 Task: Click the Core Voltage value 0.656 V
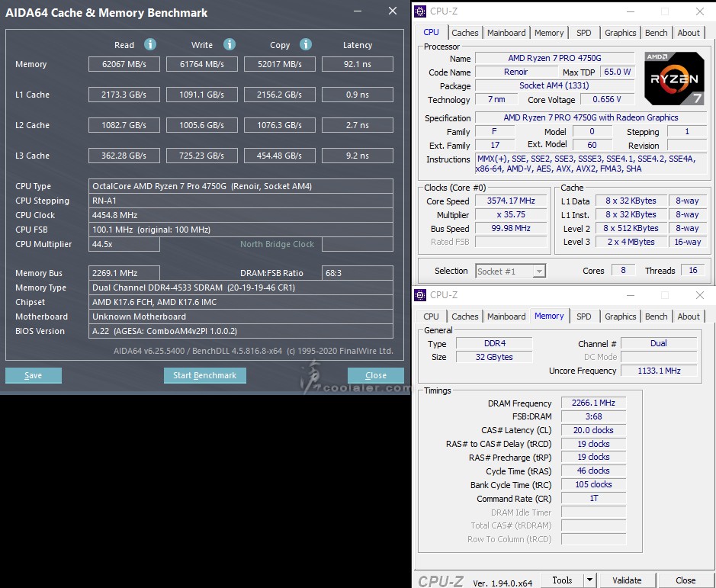pyautogui.click(x=607, y=99)
